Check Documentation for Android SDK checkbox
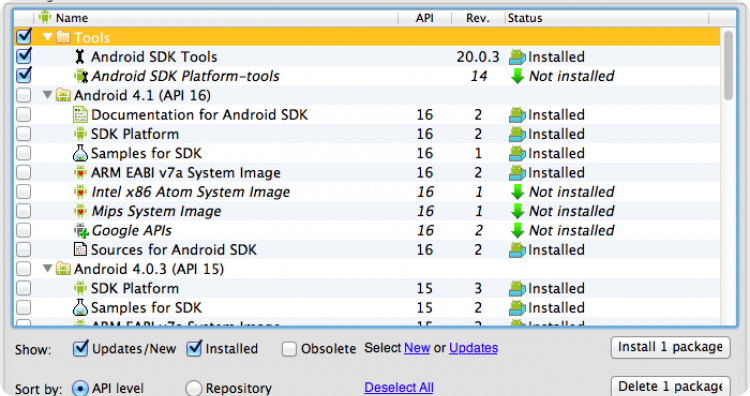The height and width of the screenshot is (396, 750). point(23,115)
